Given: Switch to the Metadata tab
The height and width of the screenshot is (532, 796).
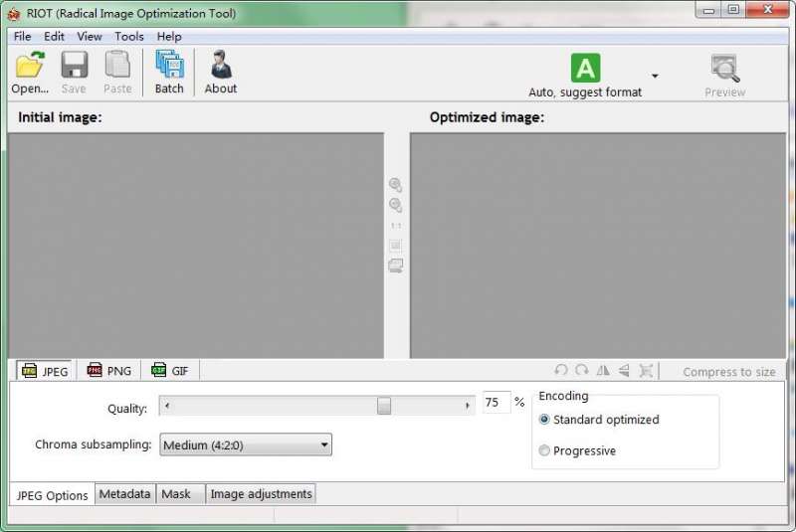Looking at the screenshot, I should click(x=125, y=494).
